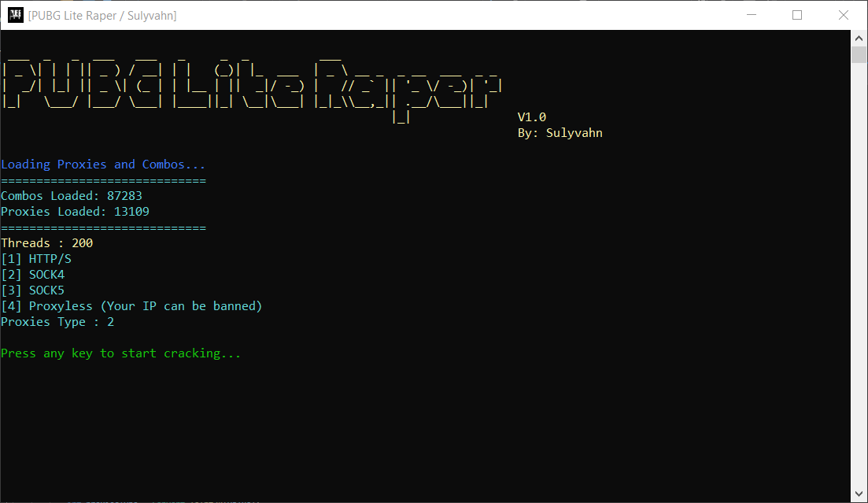
Task: Click the vertical scrollbar thumb
Action: tap(859, 54)
